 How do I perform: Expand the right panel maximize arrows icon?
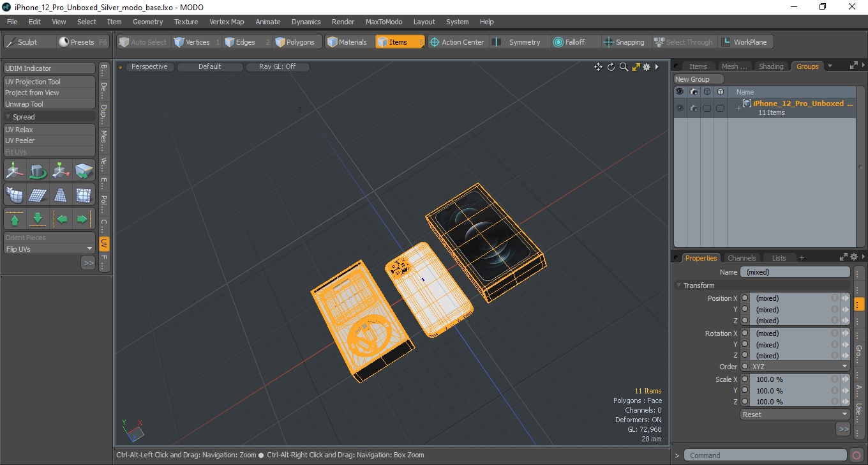click(x=854, y=66)
